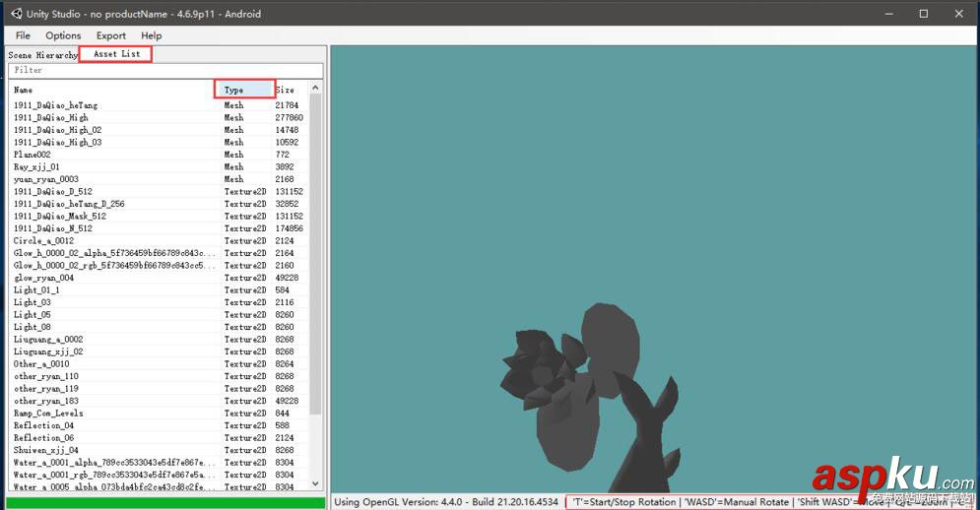Screen dimensions: 980x510
Task: Click the Filter input field
Action: [x=165, y=70]
